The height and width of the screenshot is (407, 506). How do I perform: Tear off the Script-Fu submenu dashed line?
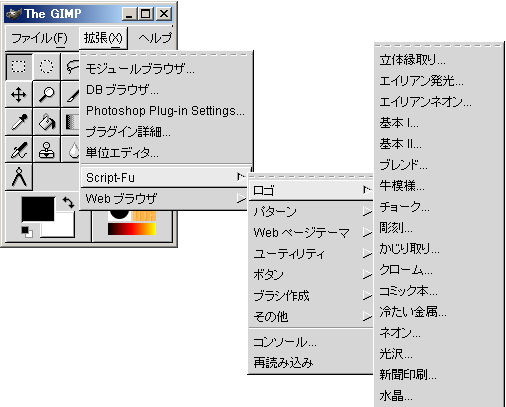coord(311,177)
